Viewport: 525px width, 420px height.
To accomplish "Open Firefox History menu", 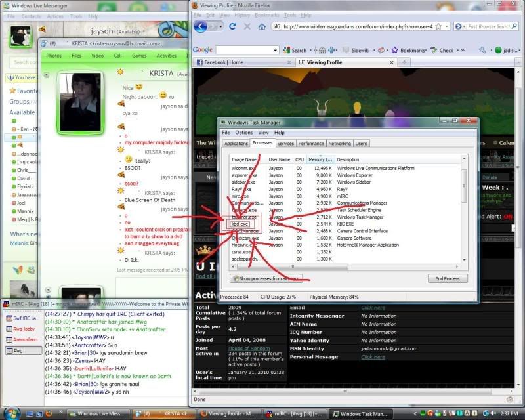I will [x=242, y=15].
